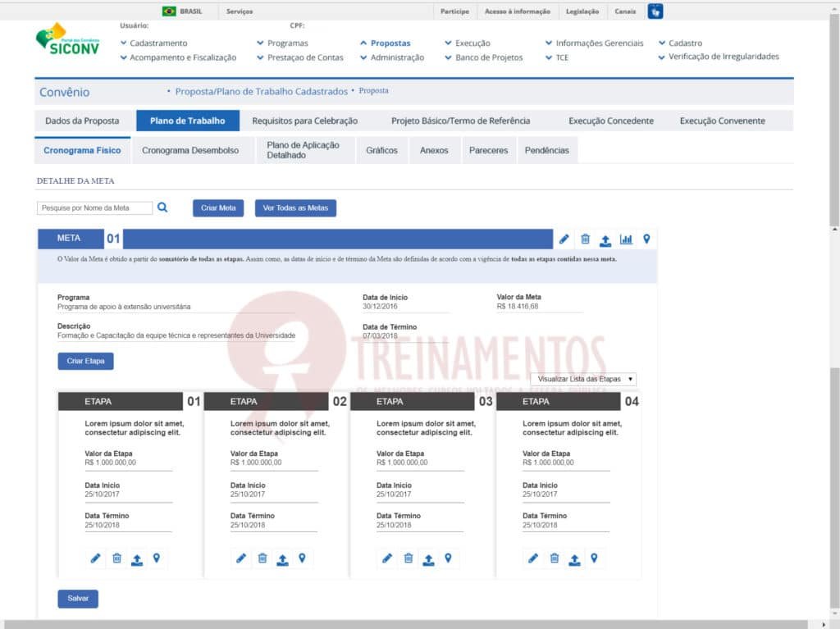This screenshot has height=629, width=840.
Task: Click the bar chart icon on META 01 header
Action: point(627,239)
